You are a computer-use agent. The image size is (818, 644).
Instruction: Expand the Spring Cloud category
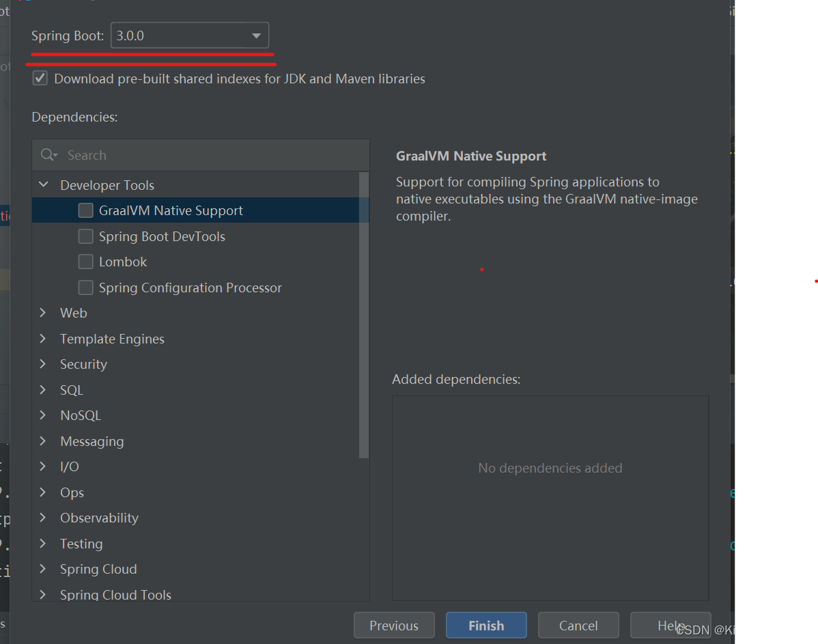coord(43,568)
